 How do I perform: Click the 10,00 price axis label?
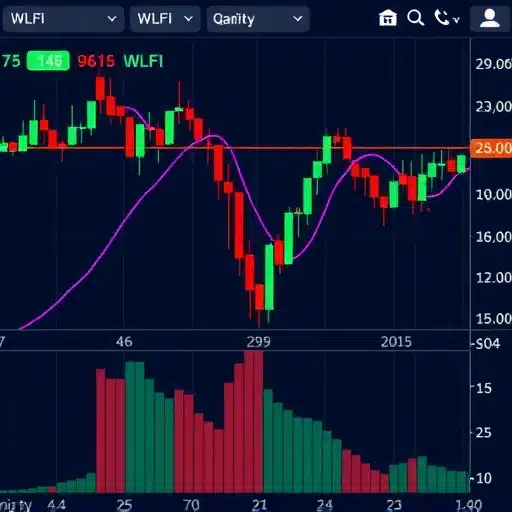coord(493,194)
